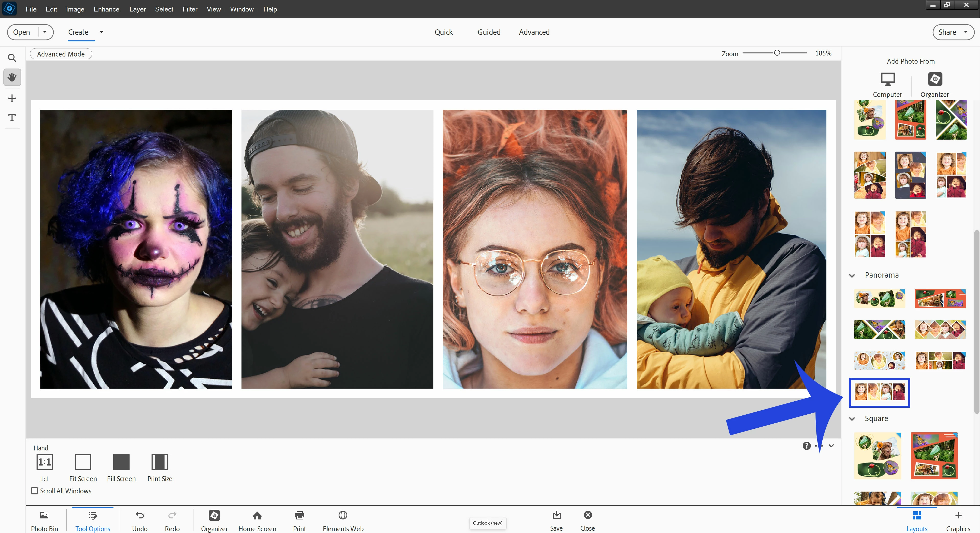Image resolution: width=980 pixels, height=533 pixels.
Task: Click the Advanced Mode button
Action: point(61,54)
